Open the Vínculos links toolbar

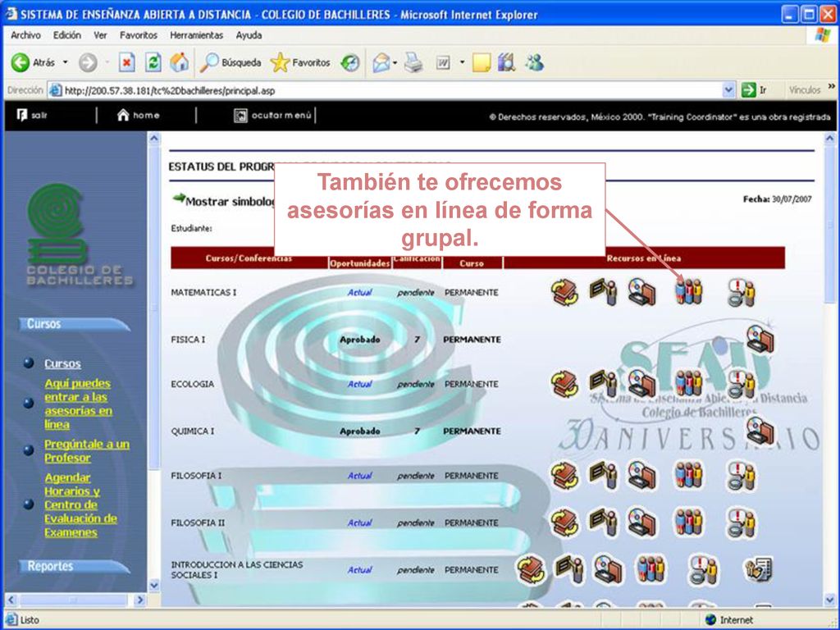coord(804,90)
